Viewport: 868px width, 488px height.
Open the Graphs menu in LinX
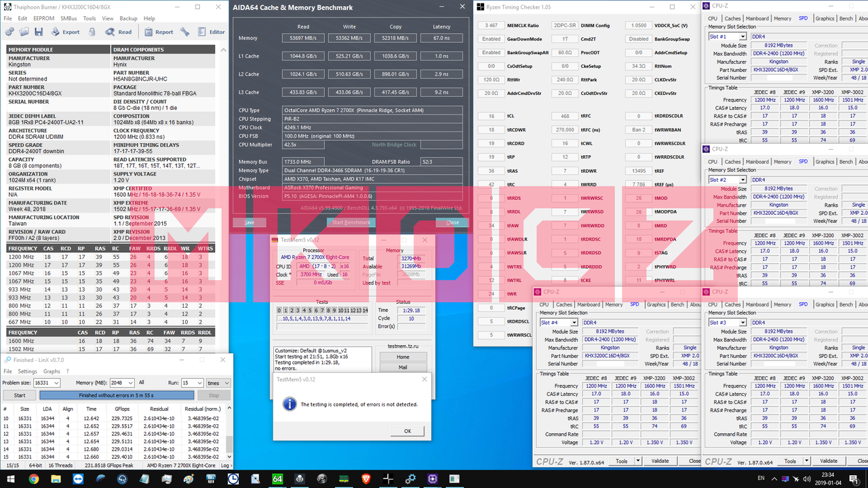(x=52, y=371)
